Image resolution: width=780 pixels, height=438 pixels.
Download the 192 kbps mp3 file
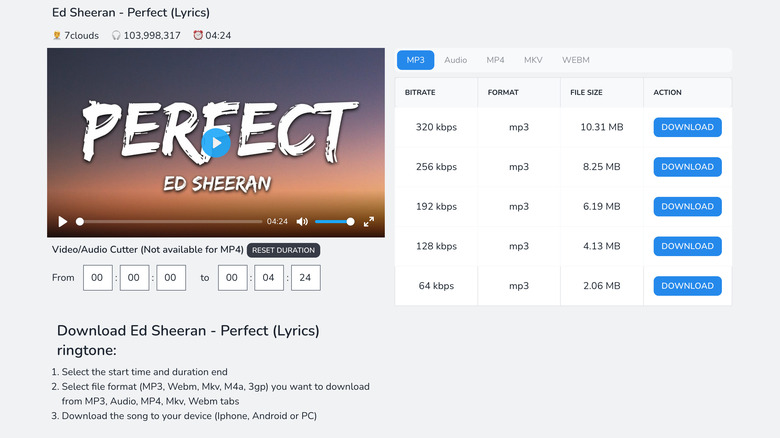(687, 207)
